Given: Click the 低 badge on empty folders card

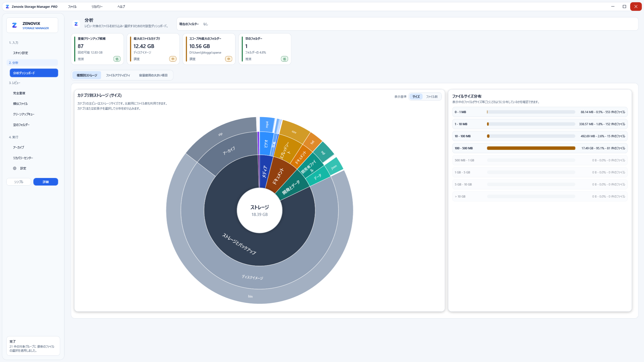Looking at the screenshot, I should coord(285,59).
